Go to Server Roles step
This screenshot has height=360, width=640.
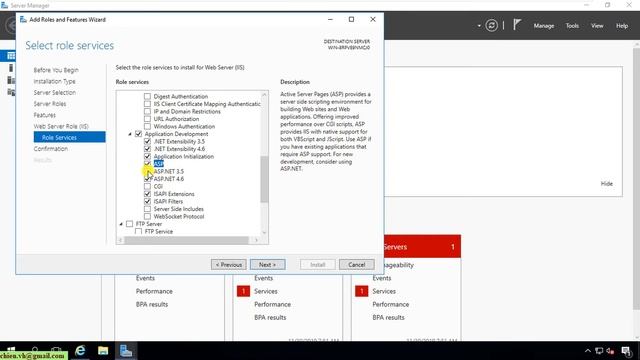50,104
